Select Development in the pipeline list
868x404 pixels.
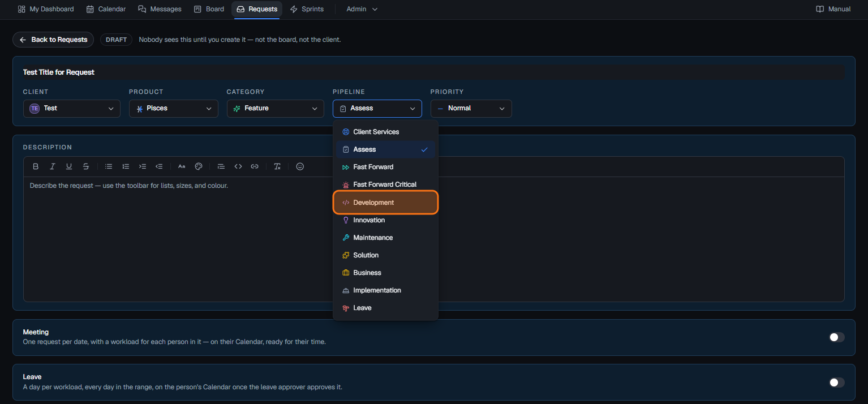pyautogui.click(x=385, y=203)
